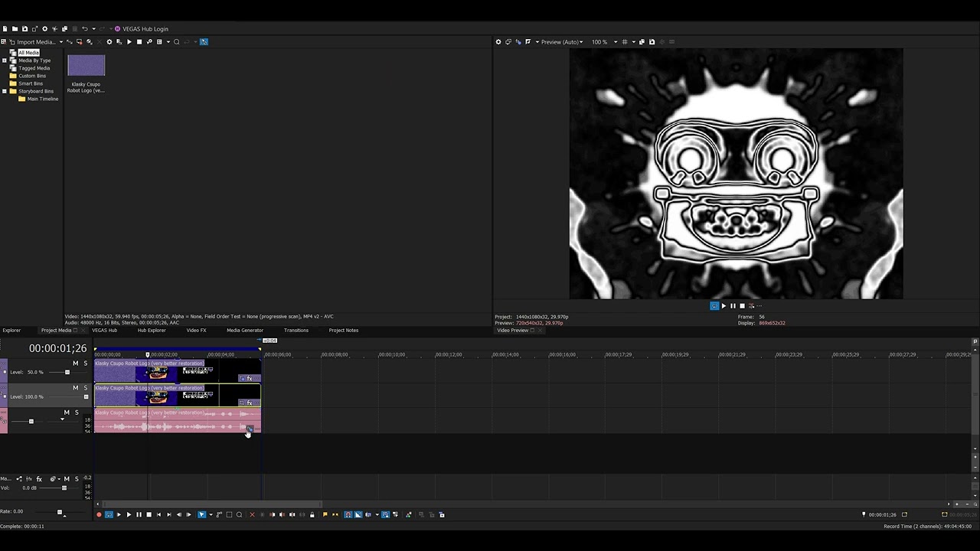The image size is (980, 551).
Task: Solo the second video track (100.0 % level)
Action: (x=86, y=388)
